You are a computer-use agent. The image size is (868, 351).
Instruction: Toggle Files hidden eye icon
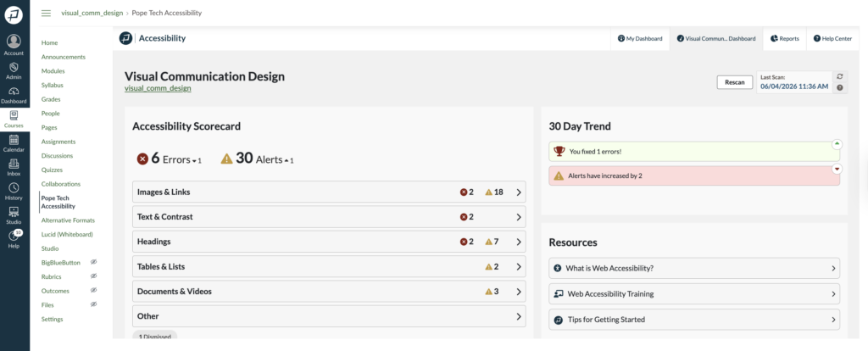(94, 304)
